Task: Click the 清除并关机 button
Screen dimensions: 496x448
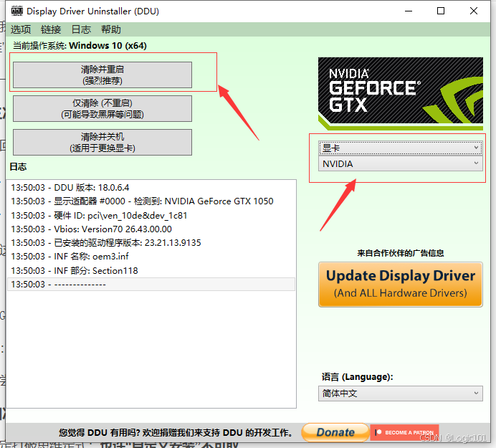Action: pos(102,142)
